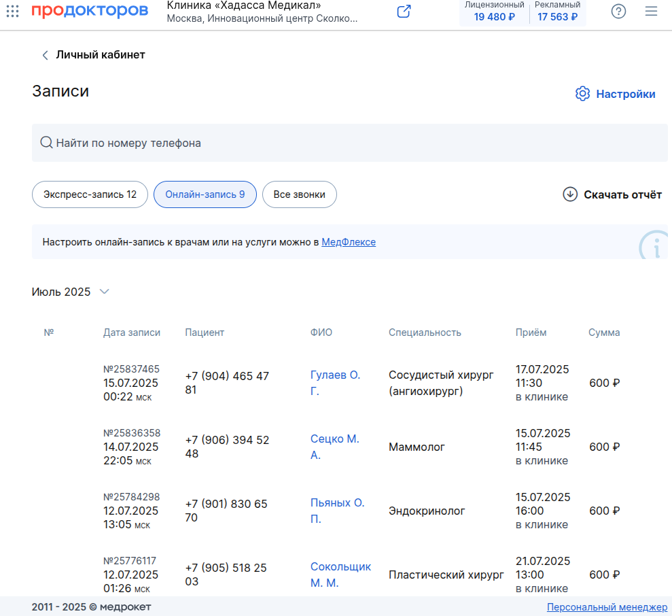This screenshot has height=616, width=672.
Task: Click the Пациент column header
Action: coord(205,332)
